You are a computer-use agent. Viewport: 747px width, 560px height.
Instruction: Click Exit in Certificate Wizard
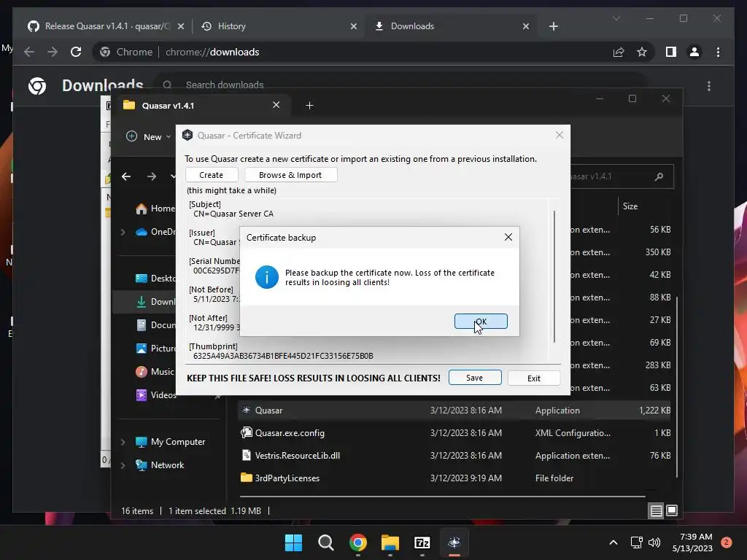pyautogui.click(x=533, y=378)
